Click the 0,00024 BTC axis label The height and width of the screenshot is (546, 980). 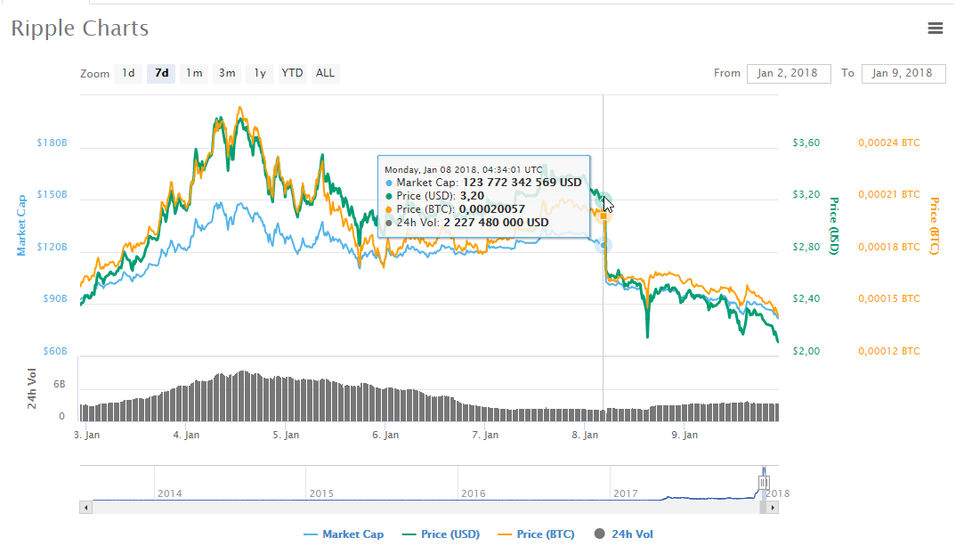click(x=888, y=143)
